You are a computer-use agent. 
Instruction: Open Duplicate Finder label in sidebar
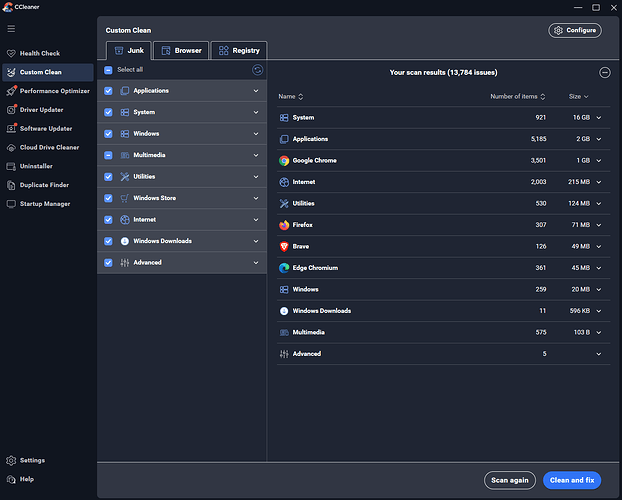(x=44, y=185)
